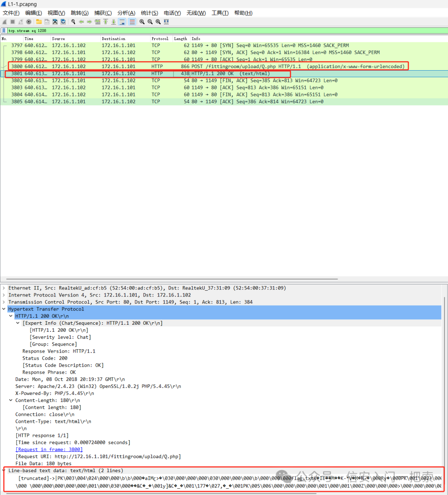Open the 捕获(C) menu

(103, 13)
